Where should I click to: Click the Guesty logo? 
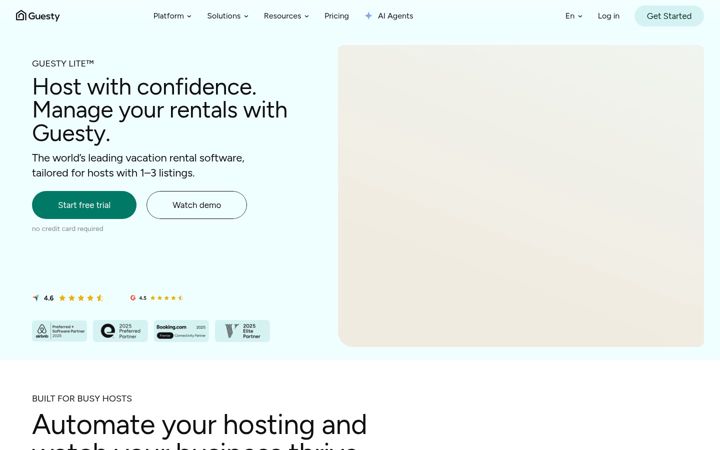pyautogui.click(x=38, y=16)
